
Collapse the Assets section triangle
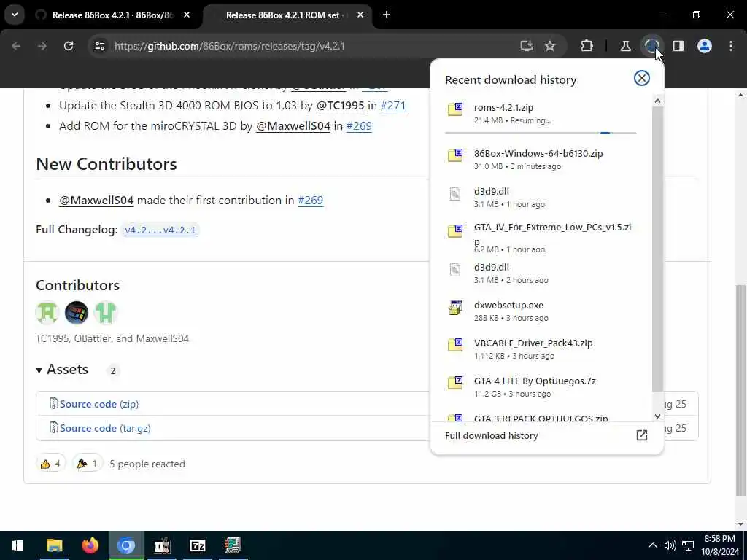click(39, 370)
